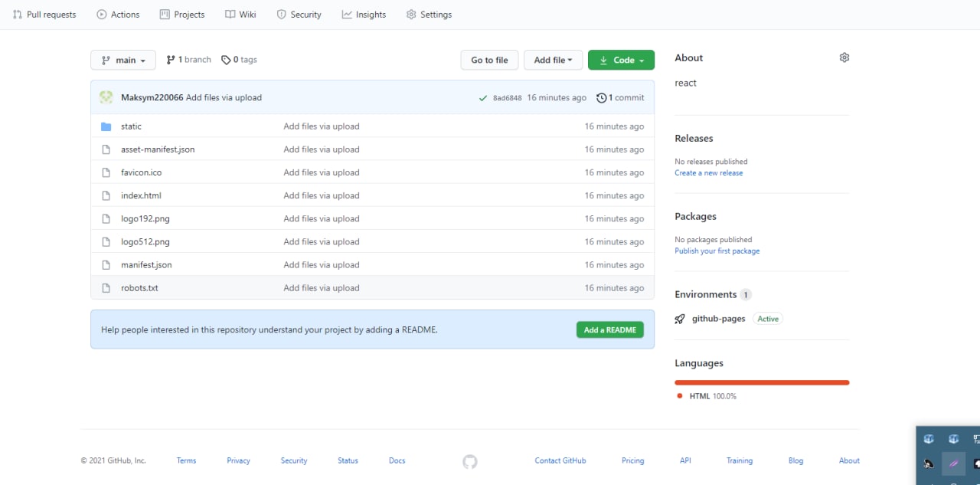Screen dimensions: 980x485
Task: Click the file icon beside logo192.png
Action: pyautogui.click(x=106, y=218)
